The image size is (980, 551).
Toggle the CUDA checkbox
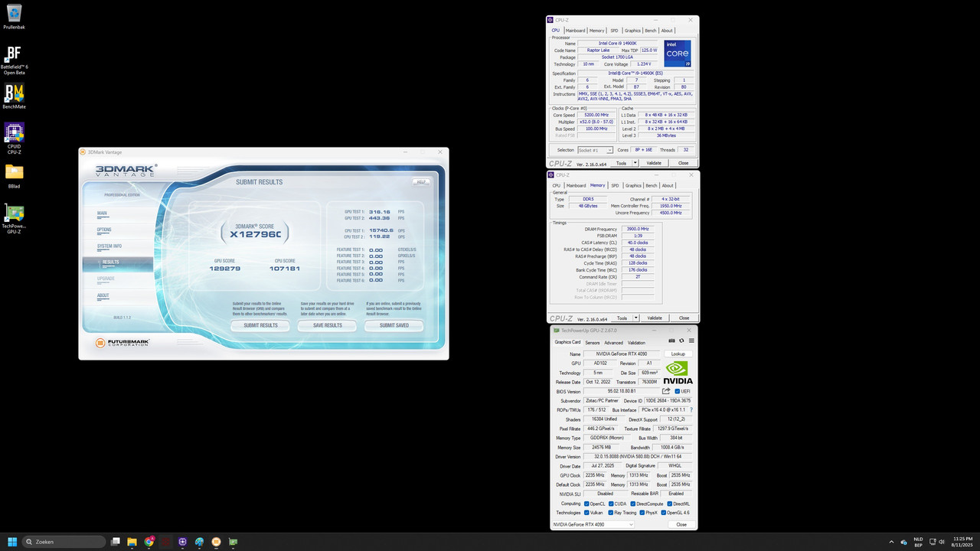point(611,504)
